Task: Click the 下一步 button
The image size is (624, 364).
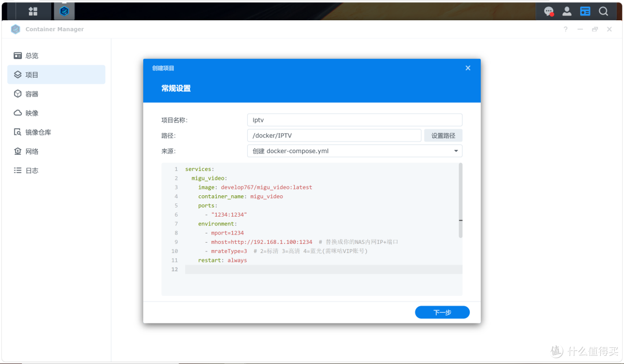Action: pyautogui.click(x=442, y=312)
